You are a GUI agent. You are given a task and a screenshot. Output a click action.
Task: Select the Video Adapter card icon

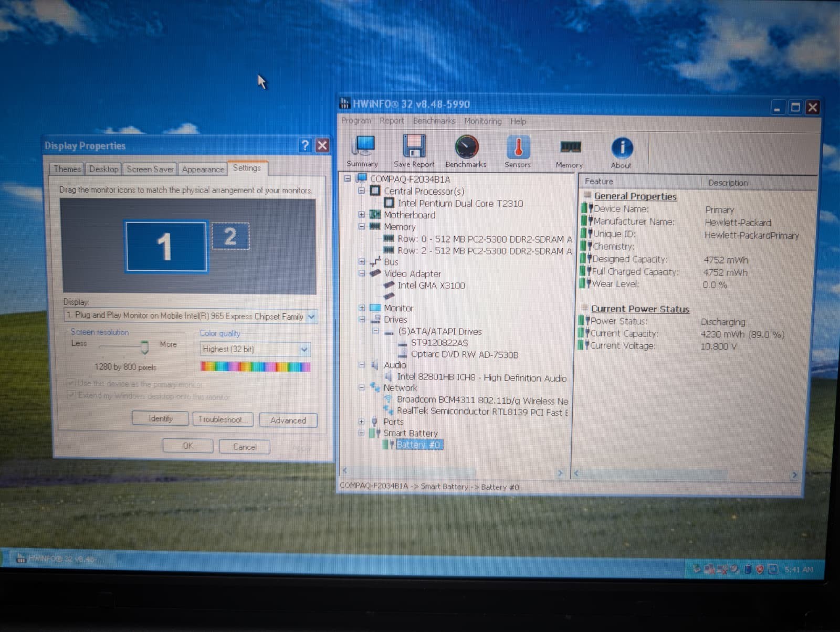coord(375,273)
